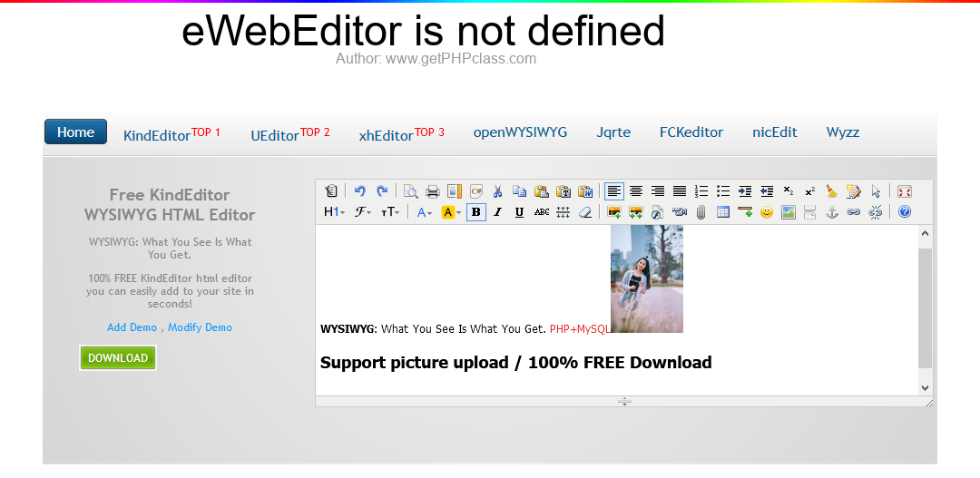Apply superscript formatting

(x=810, y=191)
